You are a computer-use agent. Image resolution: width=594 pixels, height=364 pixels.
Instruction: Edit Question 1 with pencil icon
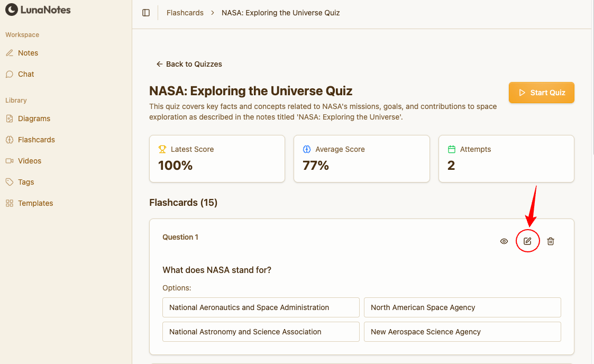pyautogui.click(x=527, y=241)
